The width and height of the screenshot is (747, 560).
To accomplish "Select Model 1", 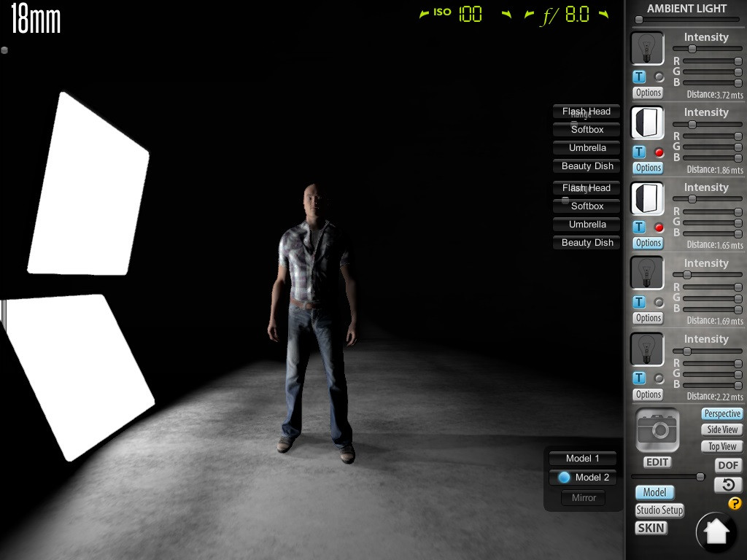I will click(582, 458).
